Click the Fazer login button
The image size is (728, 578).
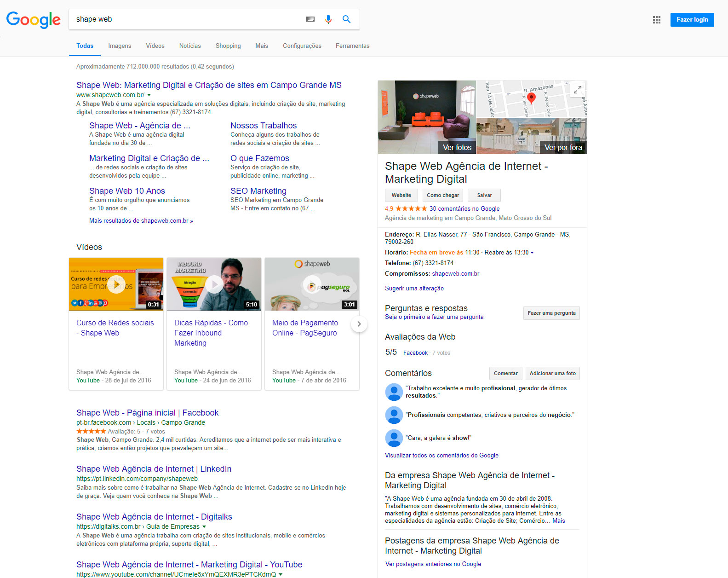pyautogui.click(x=692, y=20)
